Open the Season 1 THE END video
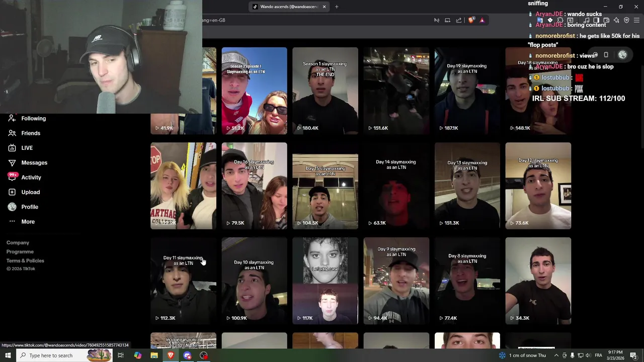Viewport: 644px width, 362px height. (x=326, y=91)
